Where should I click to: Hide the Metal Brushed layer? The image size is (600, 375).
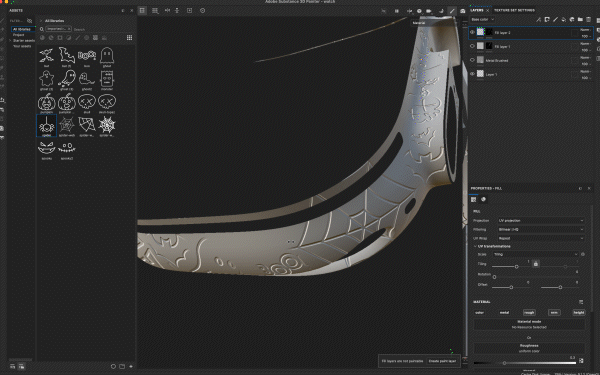(472, 60)
